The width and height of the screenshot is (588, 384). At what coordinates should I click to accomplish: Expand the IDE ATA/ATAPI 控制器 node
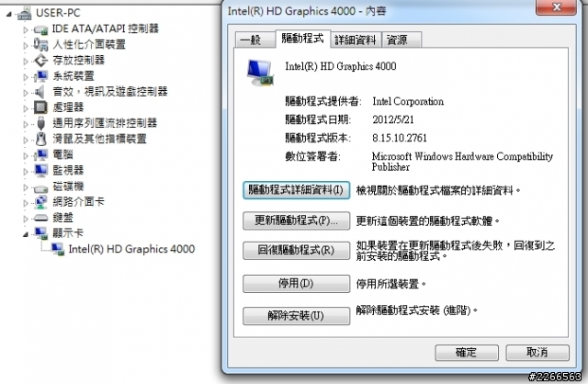(x=26, y=29)
